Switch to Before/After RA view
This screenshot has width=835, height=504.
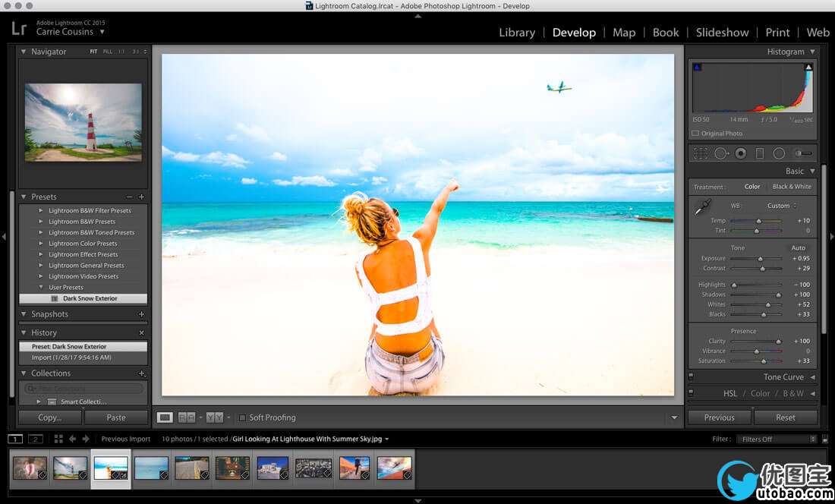187,417
